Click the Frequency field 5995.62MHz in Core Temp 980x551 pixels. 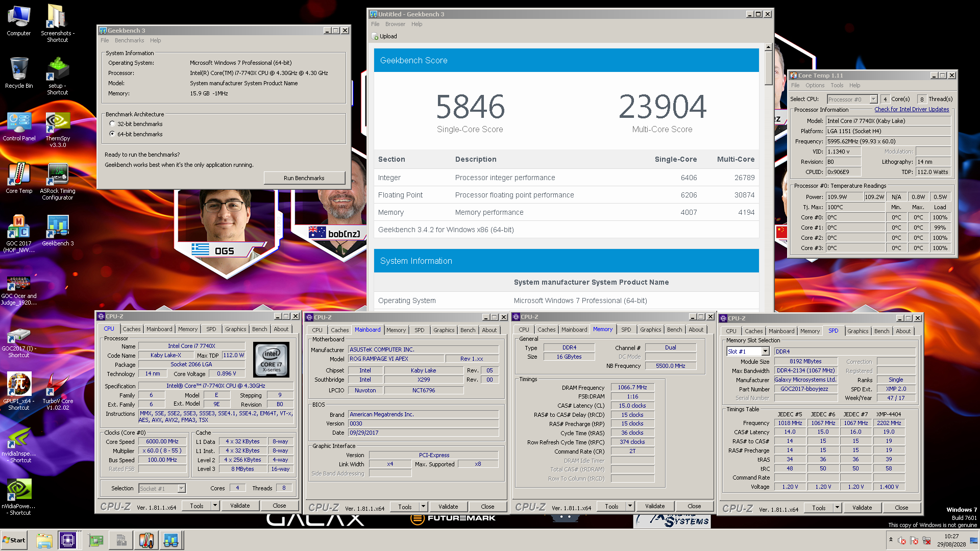(x=888, y=141)
